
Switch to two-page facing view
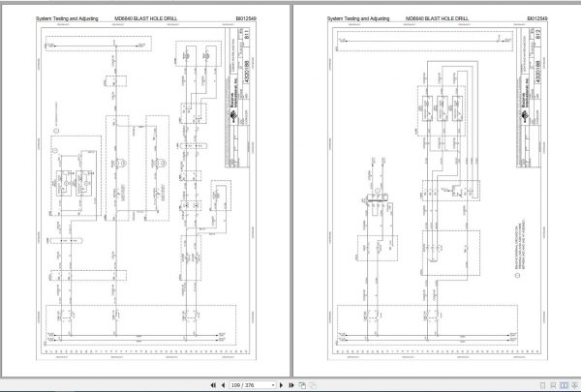pos(564,385)
